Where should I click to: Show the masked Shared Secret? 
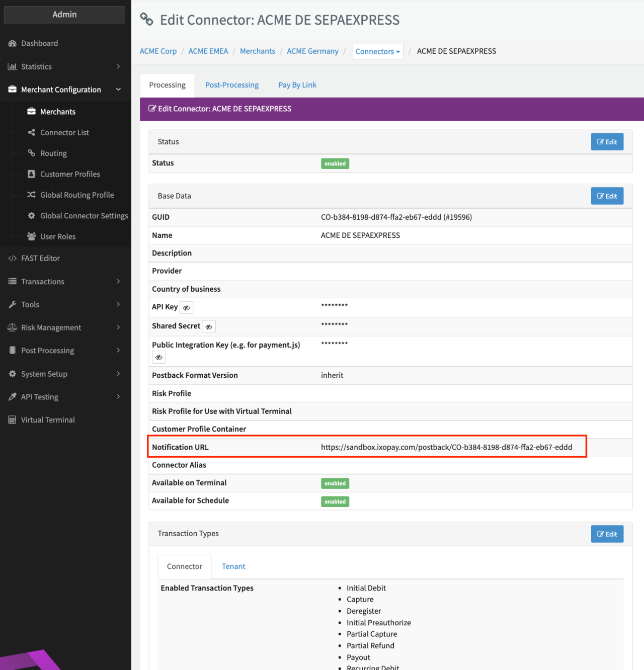(x=209, y=327)
